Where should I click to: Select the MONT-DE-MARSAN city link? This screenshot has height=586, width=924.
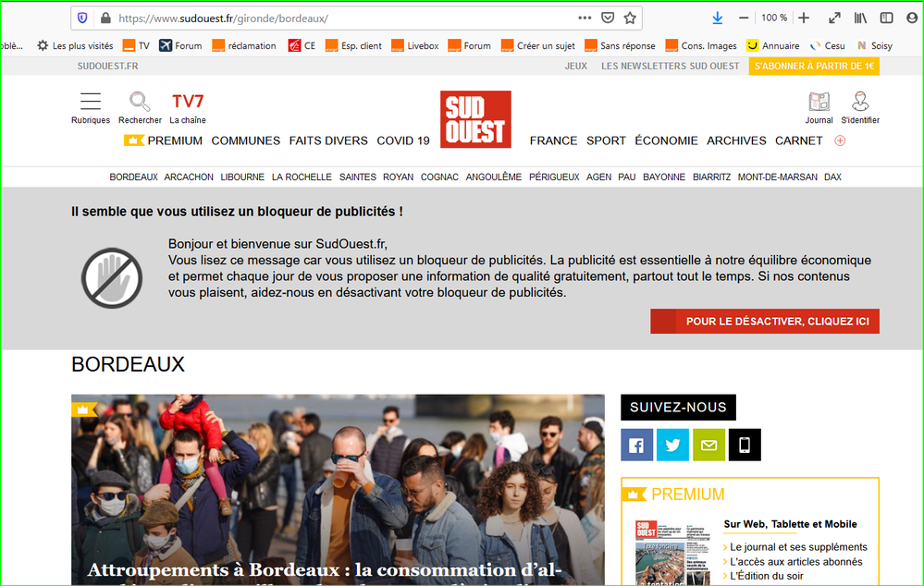click(777, 177)
